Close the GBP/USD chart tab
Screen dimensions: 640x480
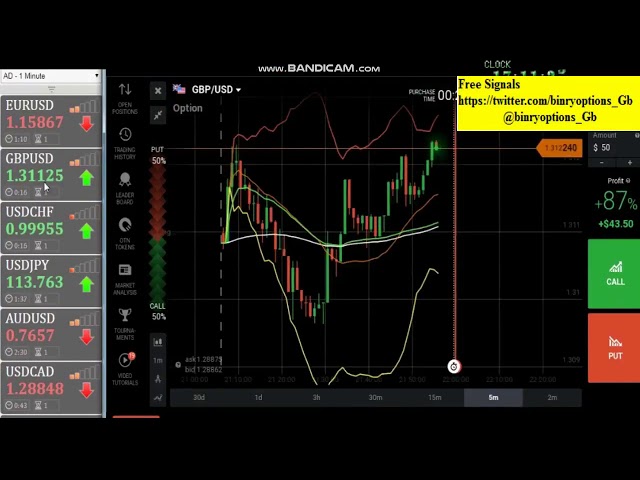(158, 91)
